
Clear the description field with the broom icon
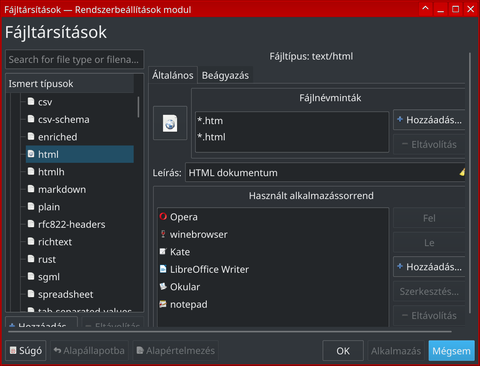click(462, 173)
